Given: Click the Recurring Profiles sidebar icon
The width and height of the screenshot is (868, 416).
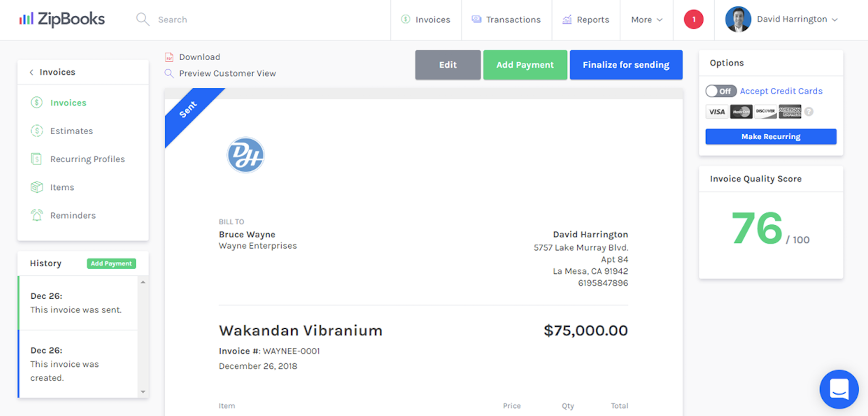Looking at the screenshot, I should 37,159.
